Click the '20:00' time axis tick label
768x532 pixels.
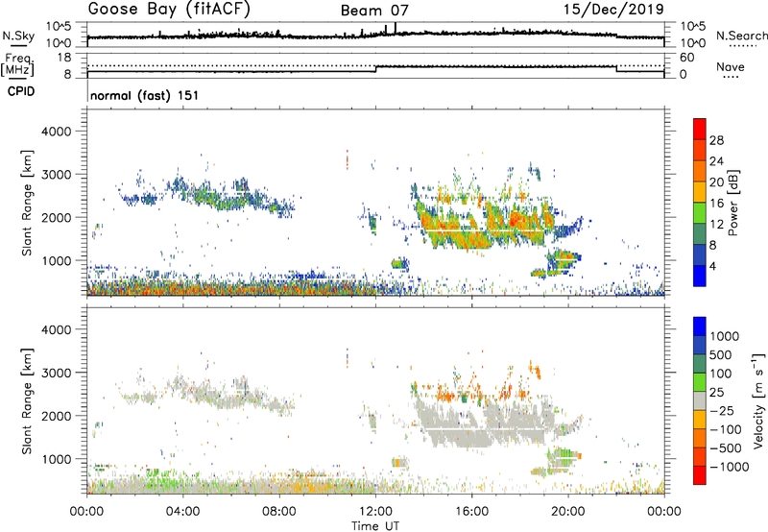pos(568,512)
